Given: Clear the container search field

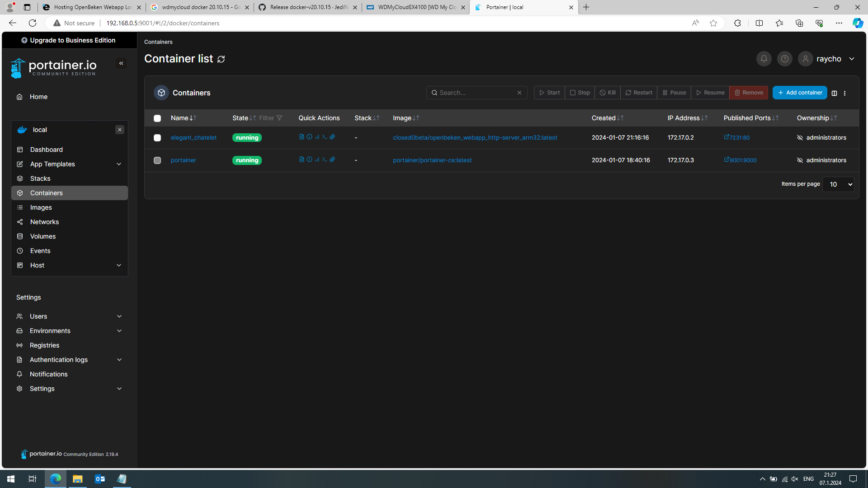Looking at the screenshot, I should tap(519, 93).
